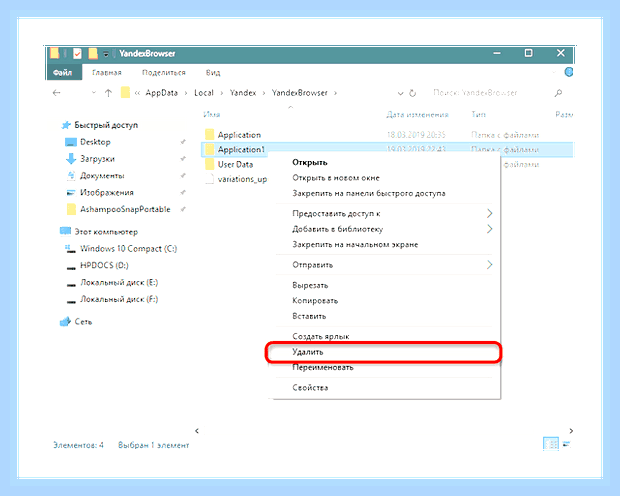
Task: Click the search magnifier icon
Action: click(558, 93)
